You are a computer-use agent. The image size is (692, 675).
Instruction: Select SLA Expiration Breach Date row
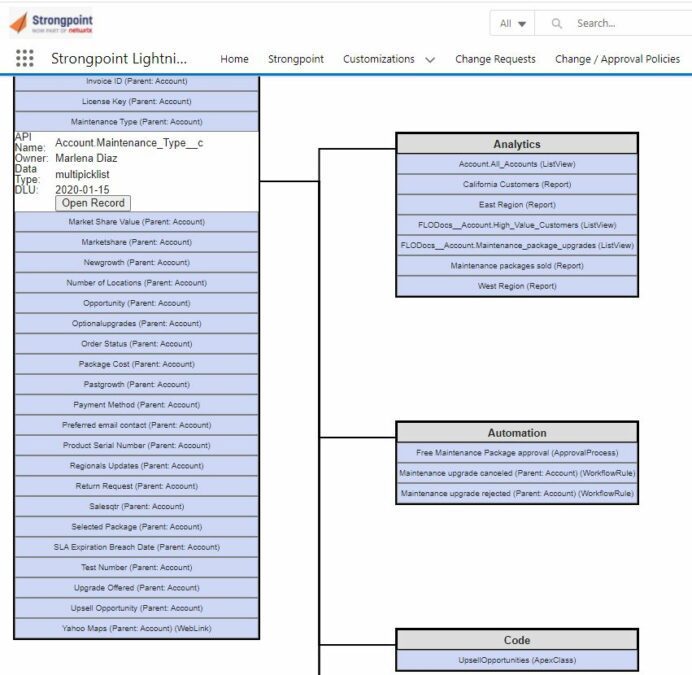tap(137, 547)
